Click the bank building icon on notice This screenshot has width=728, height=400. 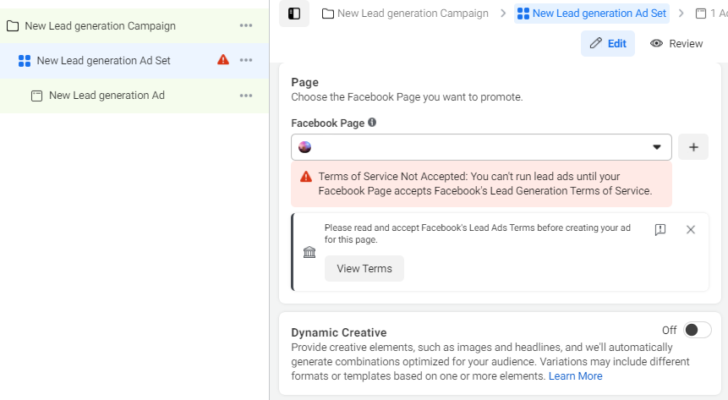coord(309,252)
